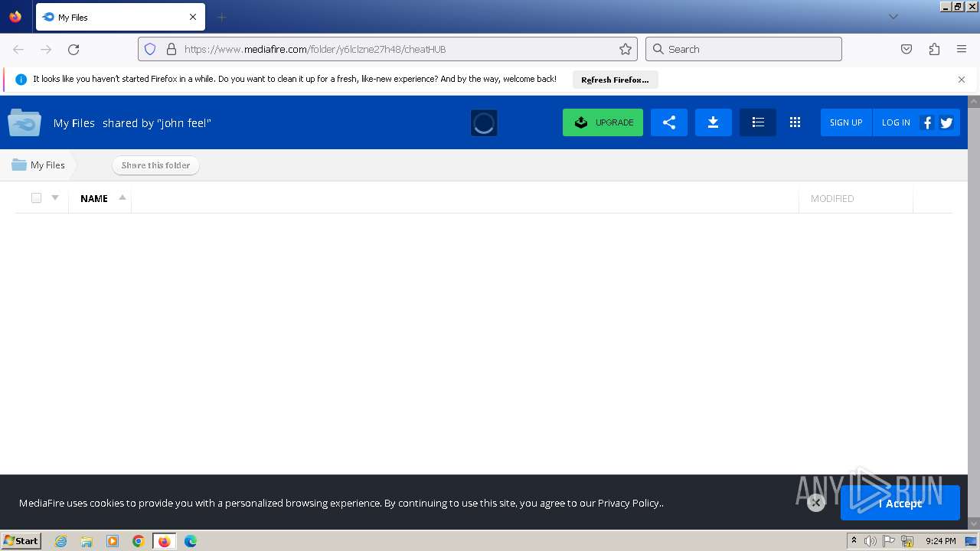980x551 pixels.
Task: Open the Firefox hamburger menu
Action: (962, 49)
